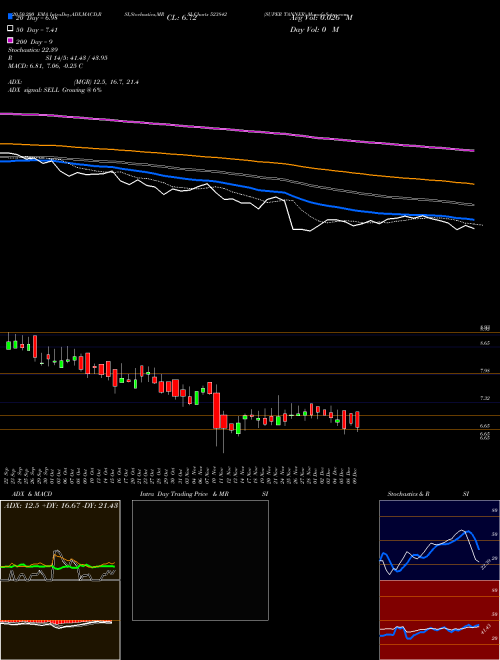Click the white 50 Day EMA legend swatch
Image resolution: width=500 pixels, height=660 pixels.
(x=10, y=29)
